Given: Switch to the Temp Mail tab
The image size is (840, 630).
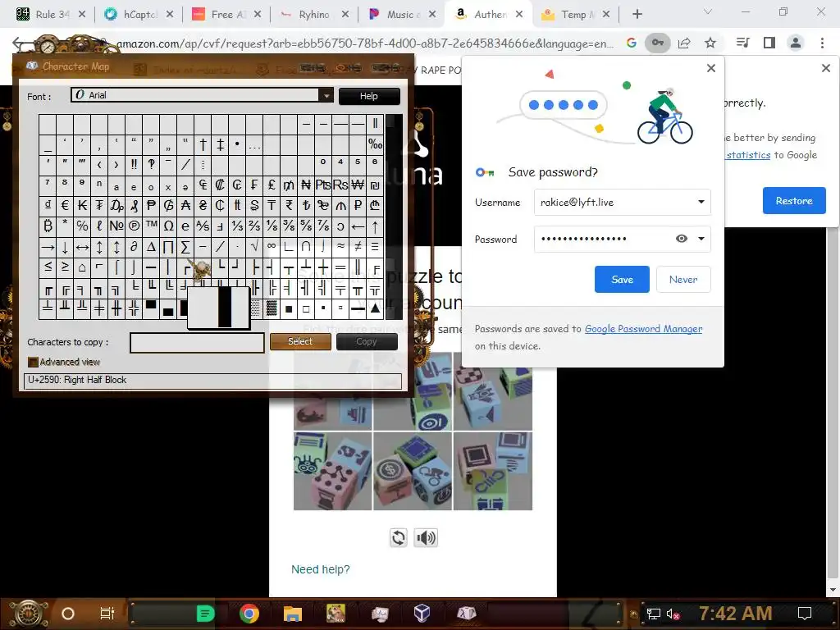Looking at the screenshot, I should (576, 15).
